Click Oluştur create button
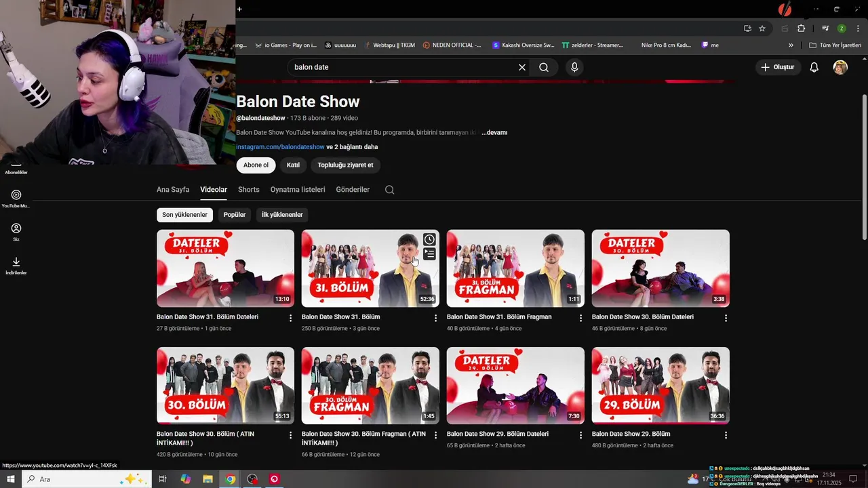This screenshot has height=488, width=868. 778,67
